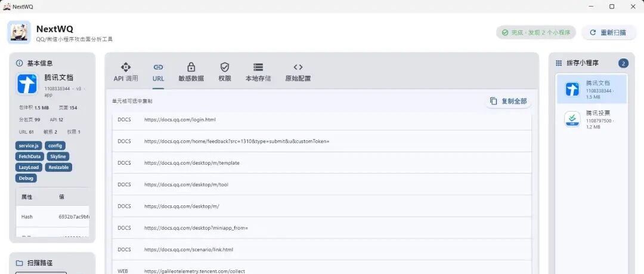
Task: Click the service.js tag
Action: pos(29,146)
